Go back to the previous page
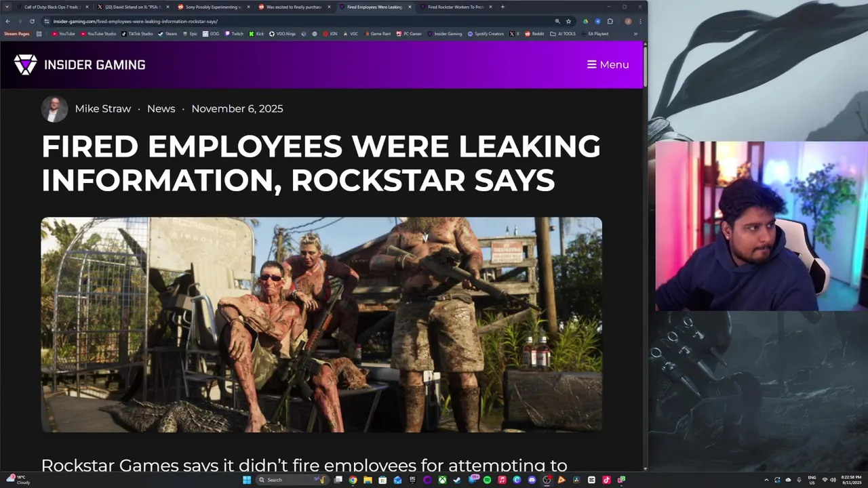The height and width of the screenshot is (488, 868). (7, 21)
